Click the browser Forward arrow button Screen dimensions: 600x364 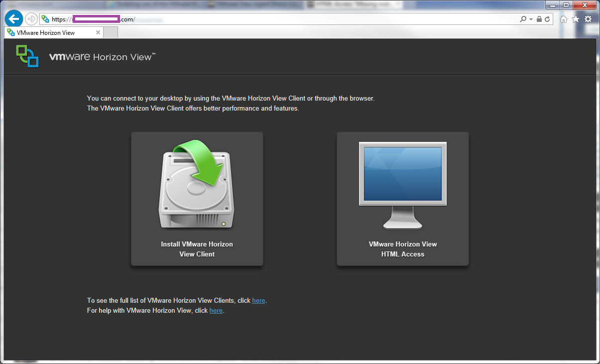pos(31,19)
